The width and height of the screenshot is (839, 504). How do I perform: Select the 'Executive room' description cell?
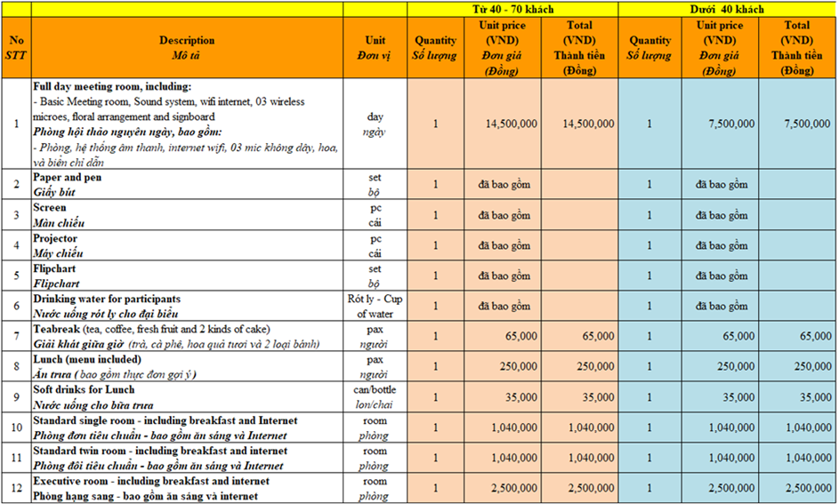pyautogui.click(x=187, y=488)
